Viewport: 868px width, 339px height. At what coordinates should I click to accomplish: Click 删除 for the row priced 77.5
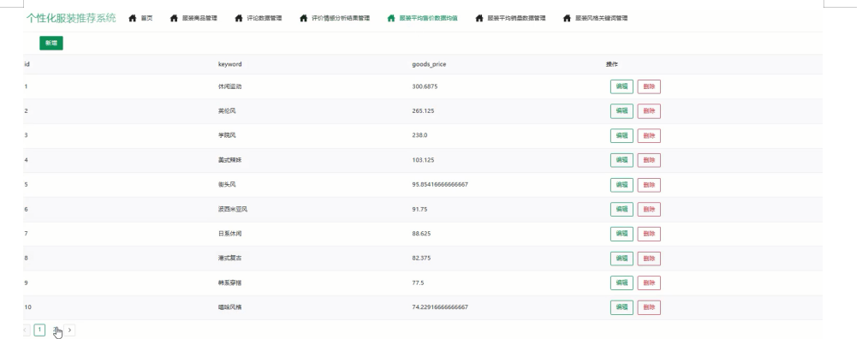[649, 283]
